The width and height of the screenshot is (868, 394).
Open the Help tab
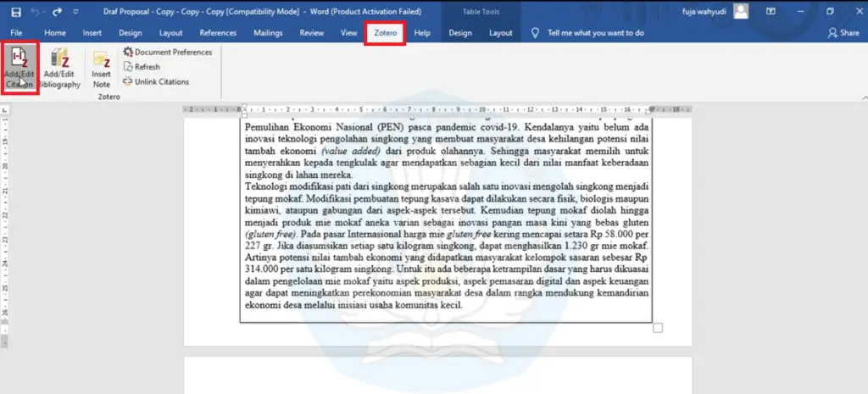point(422,33)
